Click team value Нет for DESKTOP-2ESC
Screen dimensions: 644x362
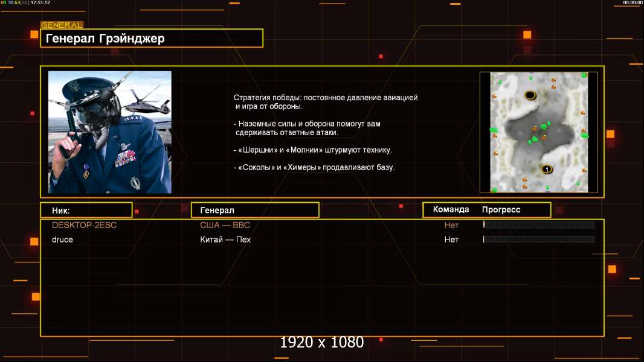click(x=451, y=225)
